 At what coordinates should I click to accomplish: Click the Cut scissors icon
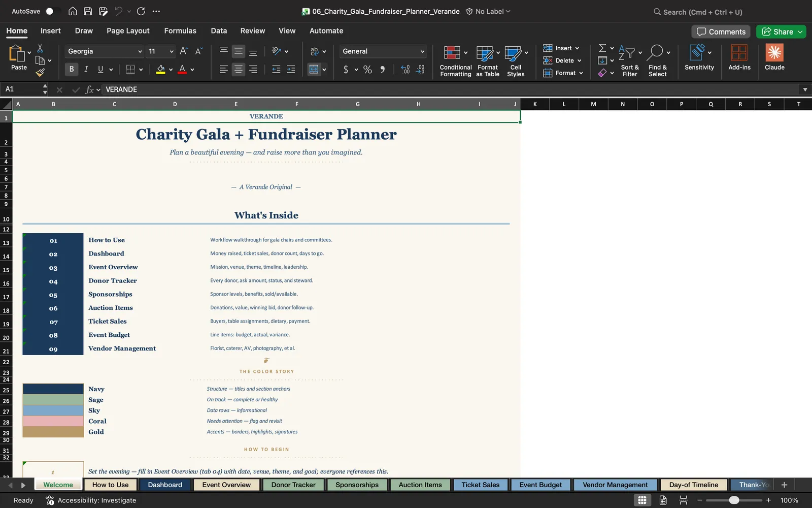click(40, 48)
